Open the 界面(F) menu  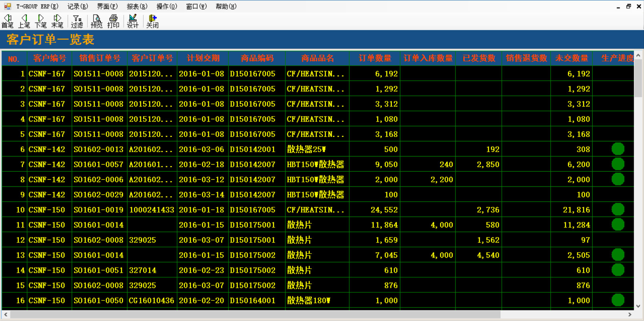107,6
